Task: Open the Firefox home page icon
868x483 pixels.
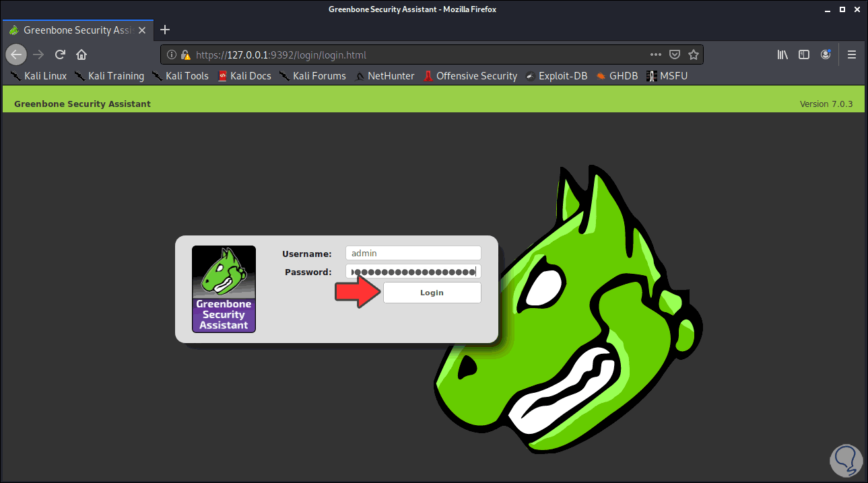Action: point(81,54)
